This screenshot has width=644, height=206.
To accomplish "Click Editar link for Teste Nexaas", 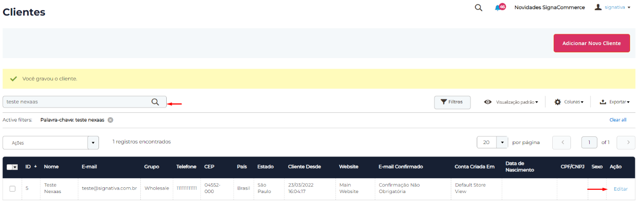I will point(620,189).
